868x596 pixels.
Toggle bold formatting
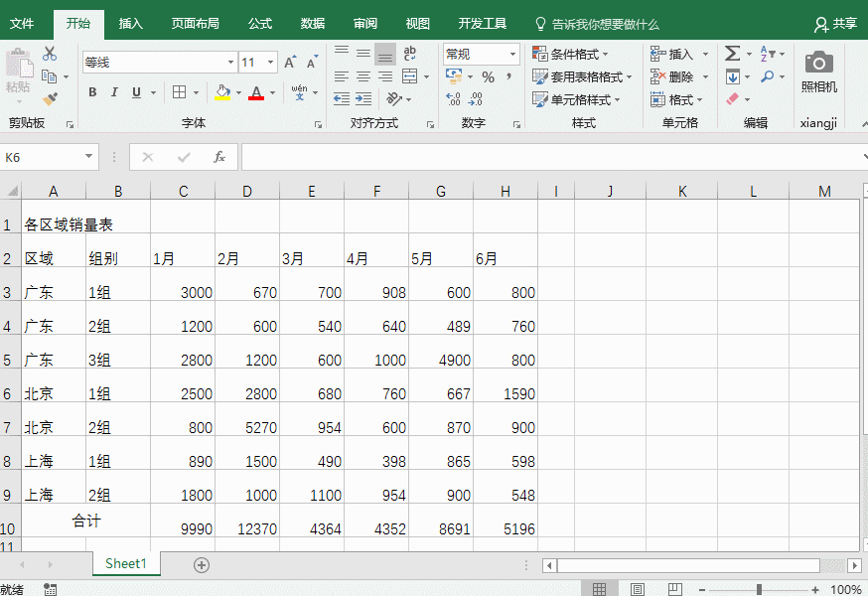click(91, 91)
